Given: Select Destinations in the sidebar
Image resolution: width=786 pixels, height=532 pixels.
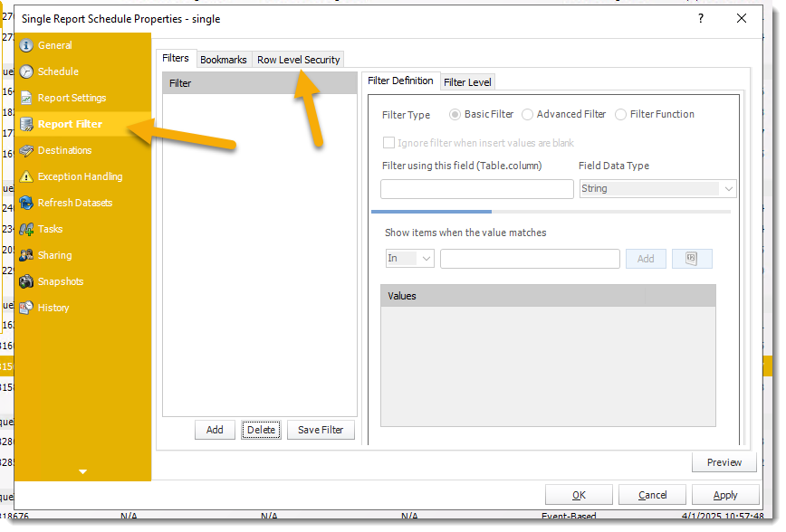Looking at the screenshot, I should (64, 150).
